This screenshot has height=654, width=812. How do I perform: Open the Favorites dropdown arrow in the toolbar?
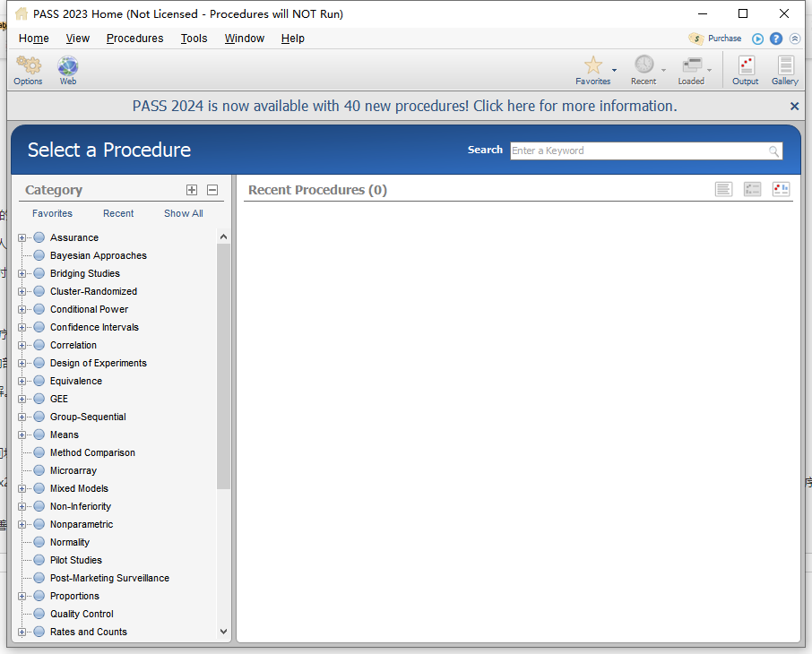coord(614,70)
